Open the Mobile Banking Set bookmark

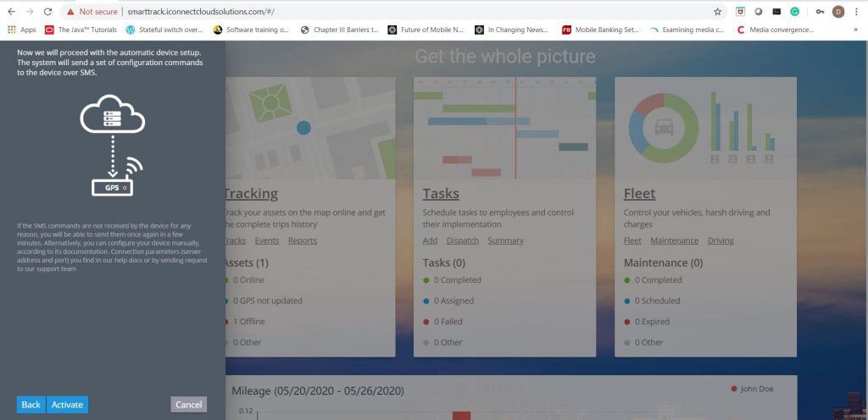coord(600,30)
